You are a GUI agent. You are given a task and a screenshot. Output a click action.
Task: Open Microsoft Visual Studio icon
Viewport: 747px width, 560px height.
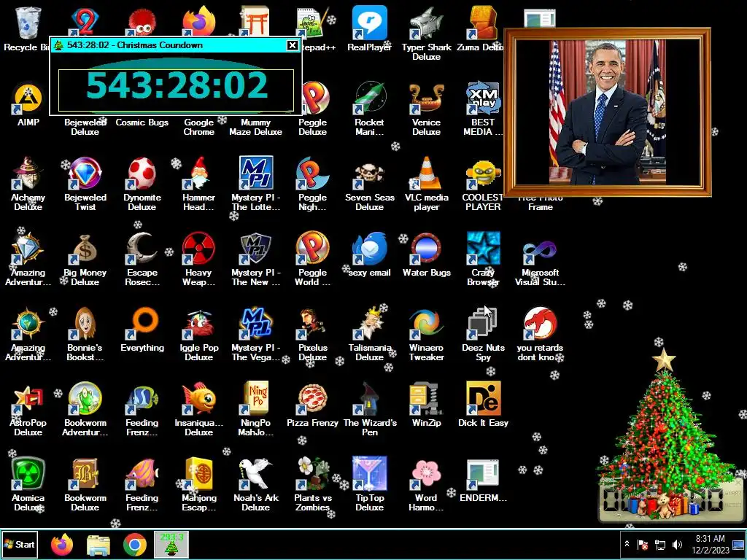click(x=540, y=249)
